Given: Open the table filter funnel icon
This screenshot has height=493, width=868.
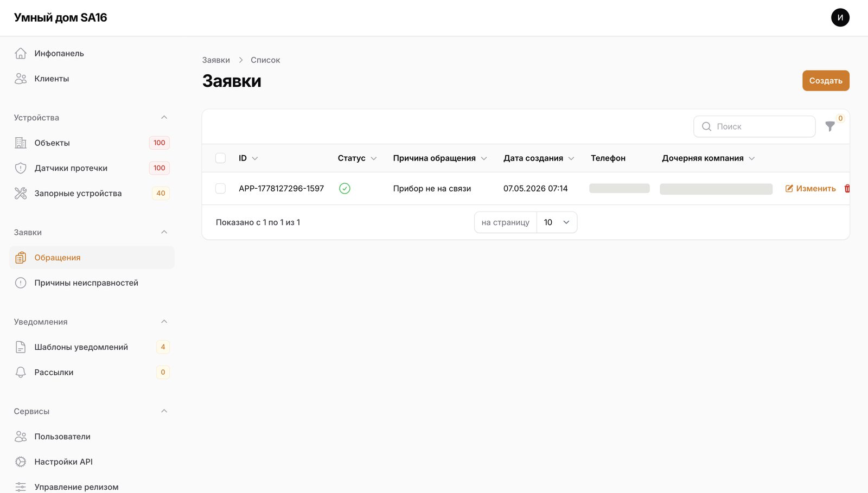Looking at the screenshot, I should pyautogui.click(x=830, y=126).
